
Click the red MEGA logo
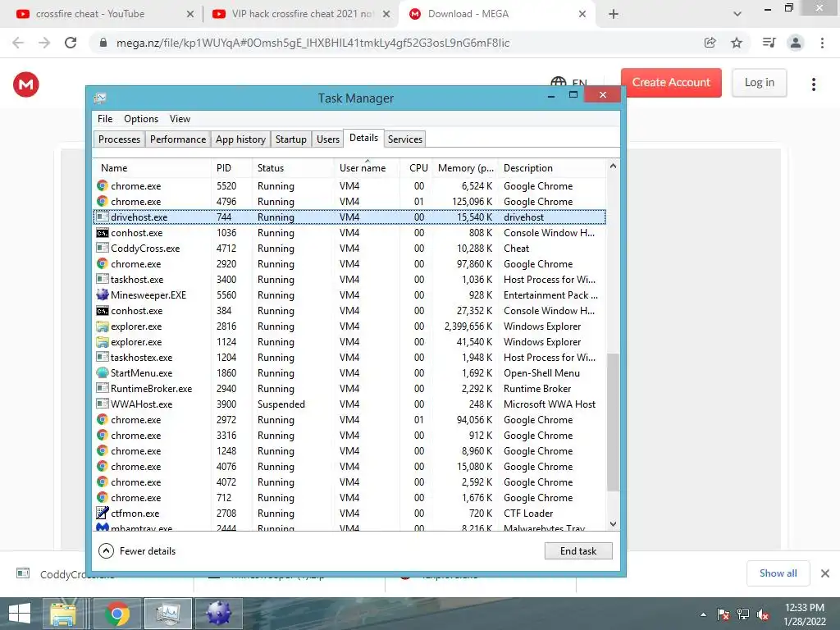pos(25,84)
